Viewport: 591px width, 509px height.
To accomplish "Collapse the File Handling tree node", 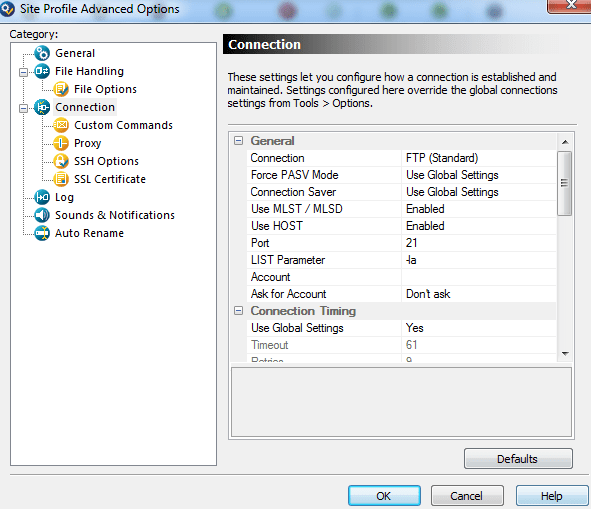I will [23, 72].
